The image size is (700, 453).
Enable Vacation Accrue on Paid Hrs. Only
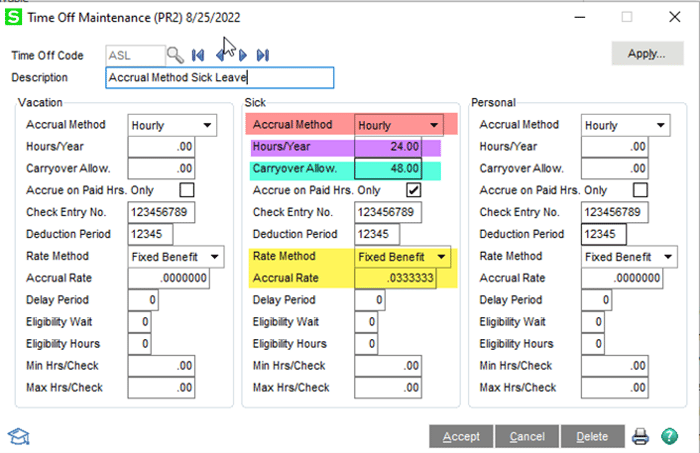[x=187, y=190]
